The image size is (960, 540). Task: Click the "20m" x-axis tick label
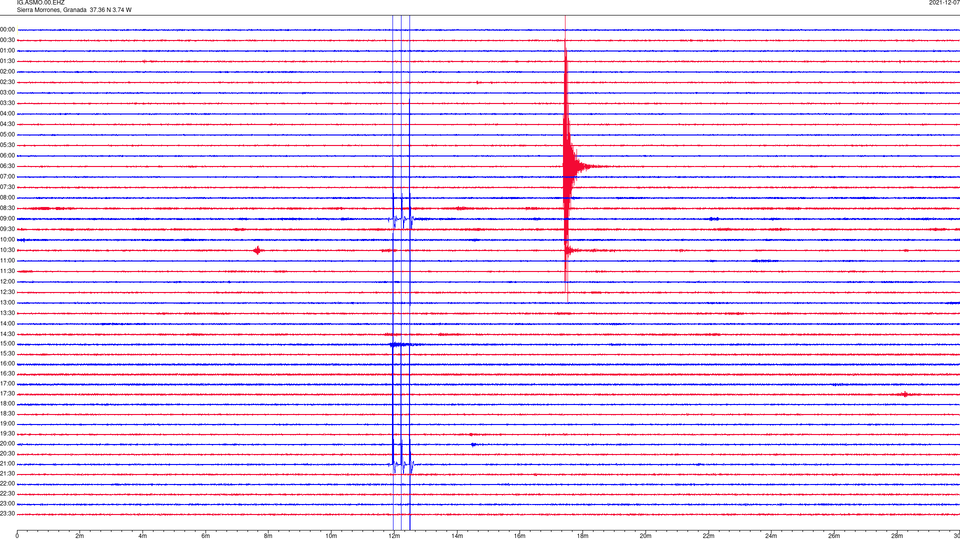(x=645, y=536)
